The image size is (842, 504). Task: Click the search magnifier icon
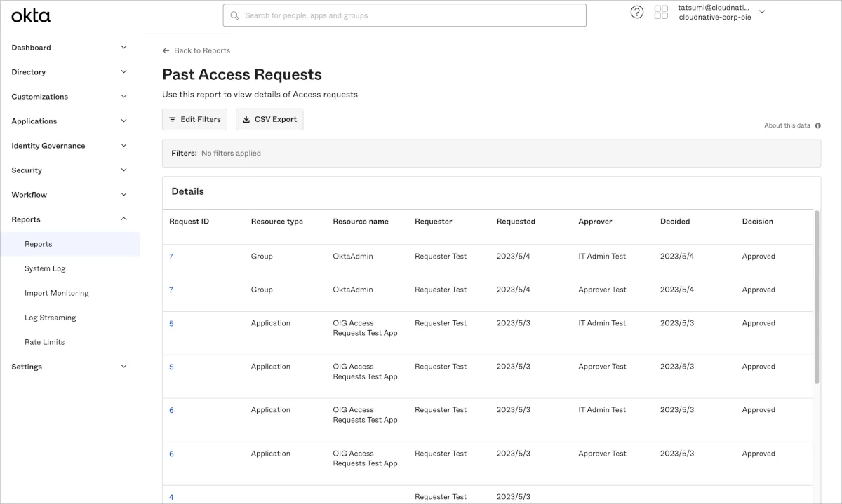234,15
